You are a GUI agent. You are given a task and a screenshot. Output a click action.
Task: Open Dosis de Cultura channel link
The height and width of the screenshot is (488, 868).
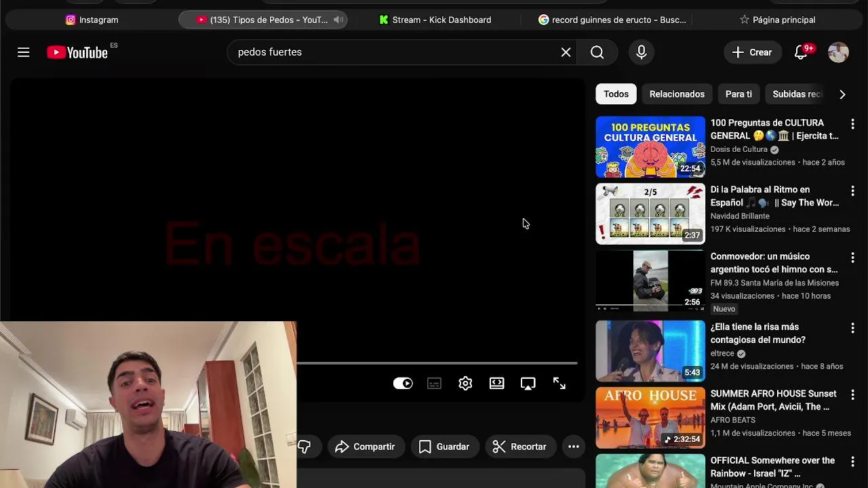739,149
